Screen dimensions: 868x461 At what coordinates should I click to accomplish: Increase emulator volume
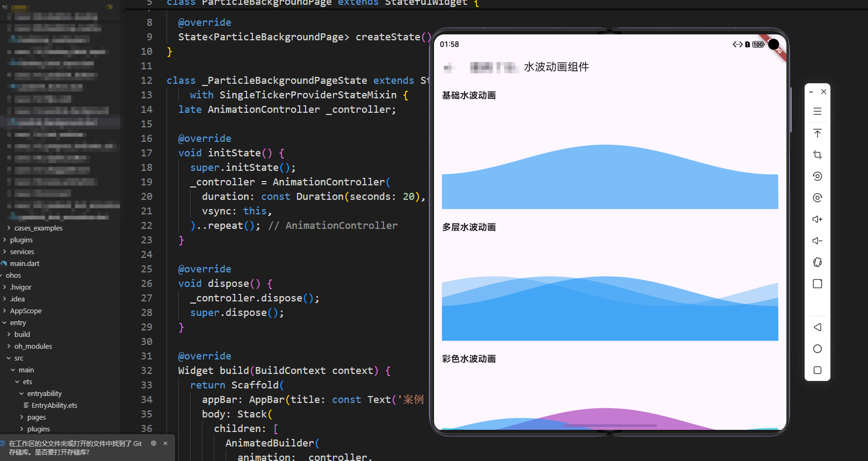pos(818,219)
